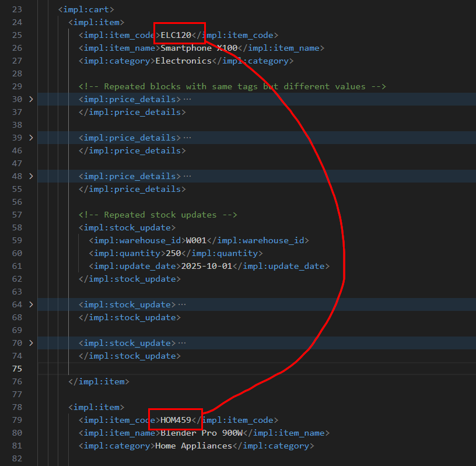Click line number 79 in the gutter
This screenshot has width=476, height=466.
17,420
